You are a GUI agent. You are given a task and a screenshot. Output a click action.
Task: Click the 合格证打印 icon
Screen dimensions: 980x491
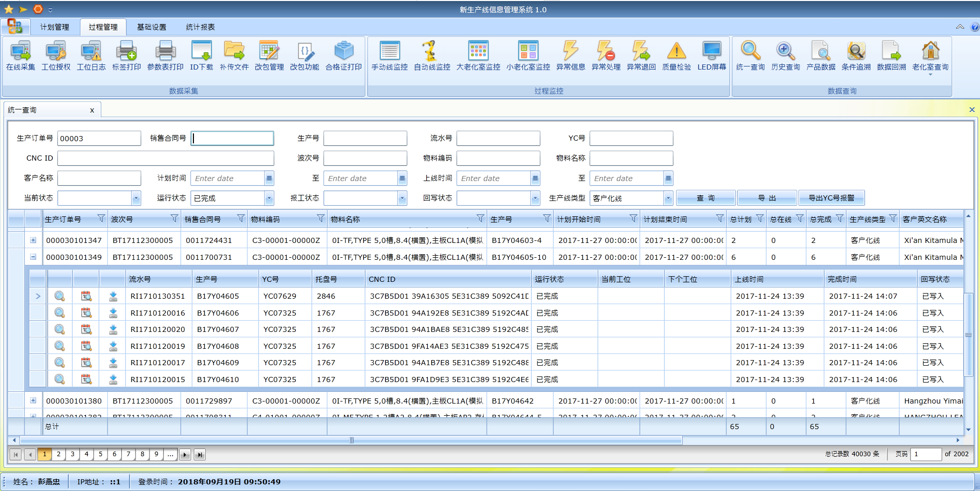343,56
